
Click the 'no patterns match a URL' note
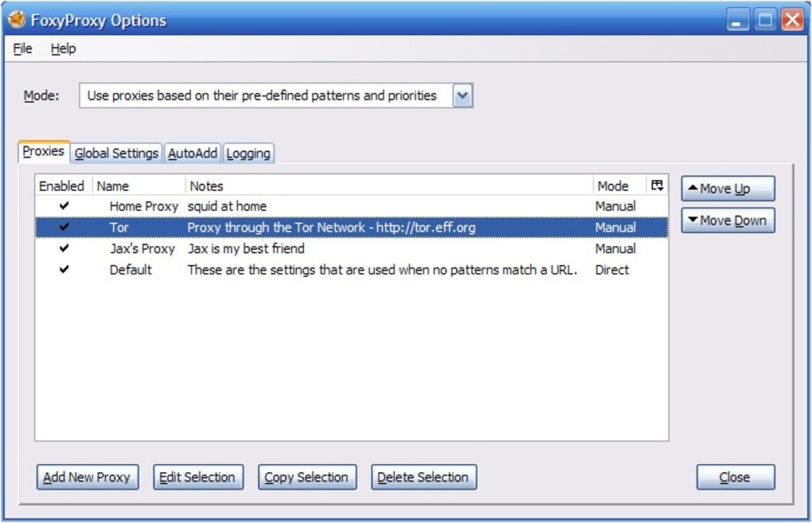click(x=382, y=270)
